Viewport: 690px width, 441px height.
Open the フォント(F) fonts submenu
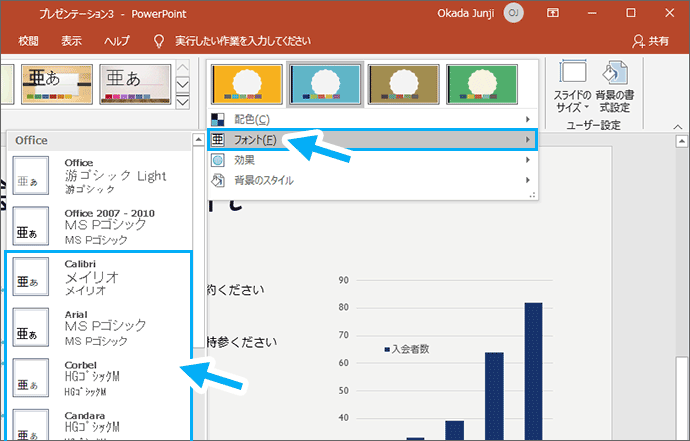372,140
